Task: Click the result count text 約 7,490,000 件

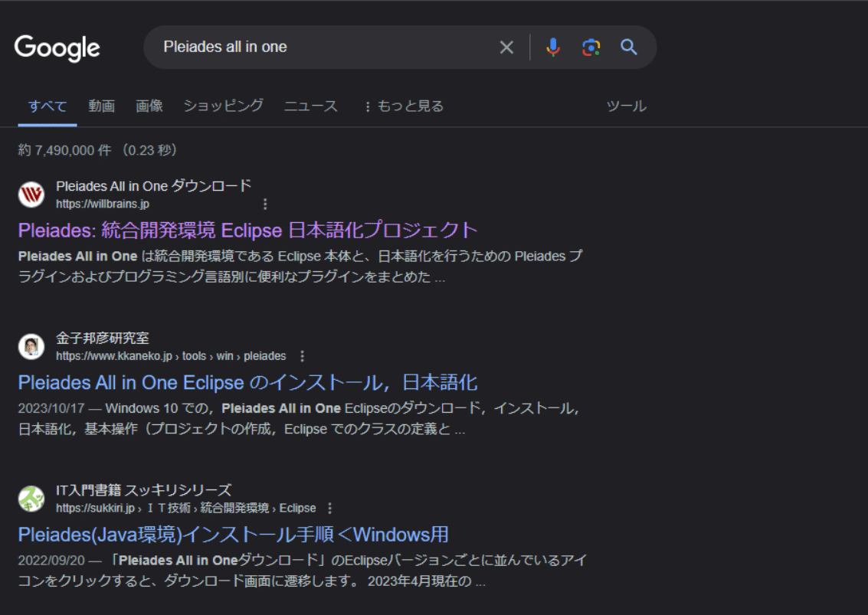Action: point(64,150)
